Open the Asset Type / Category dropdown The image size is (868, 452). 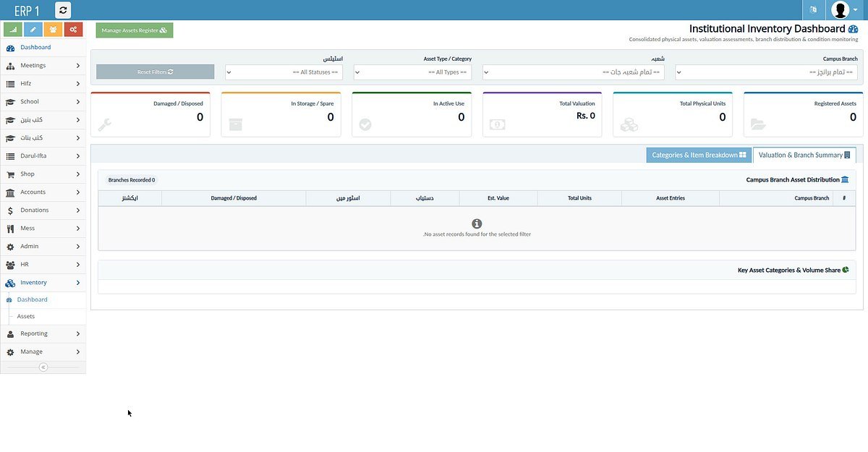click(412, 72)
